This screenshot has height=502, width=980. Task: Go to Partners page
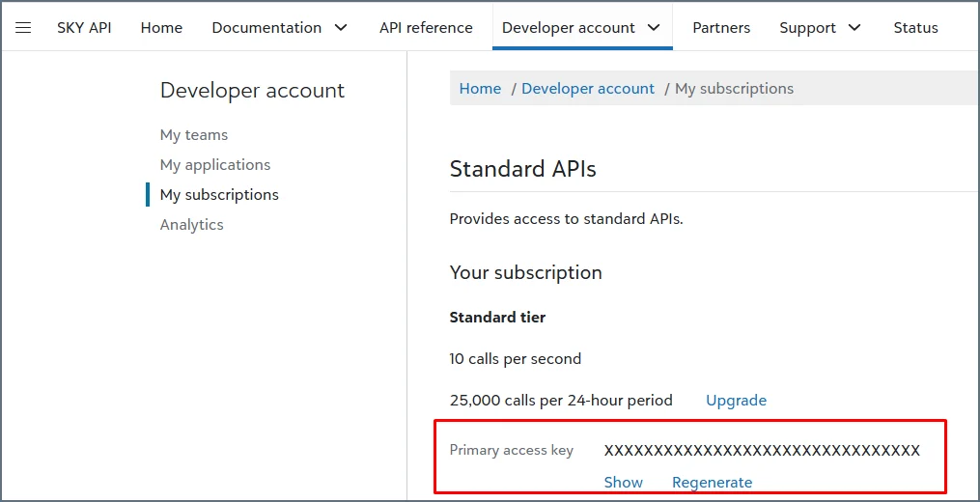pos(721,27)
